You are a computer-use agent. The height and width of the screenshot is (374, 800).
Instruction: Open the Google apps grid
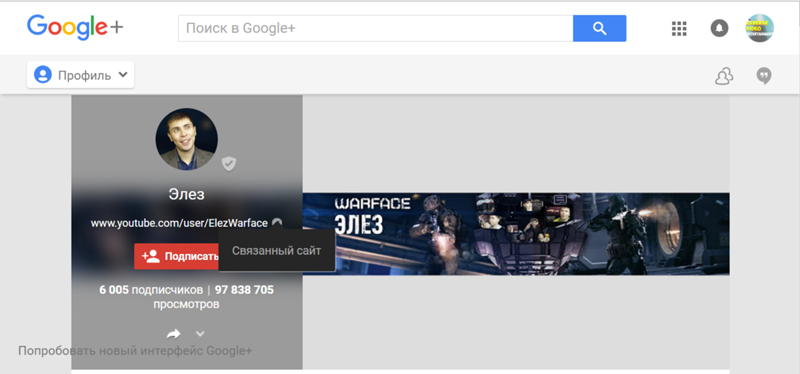pos(679,29)
